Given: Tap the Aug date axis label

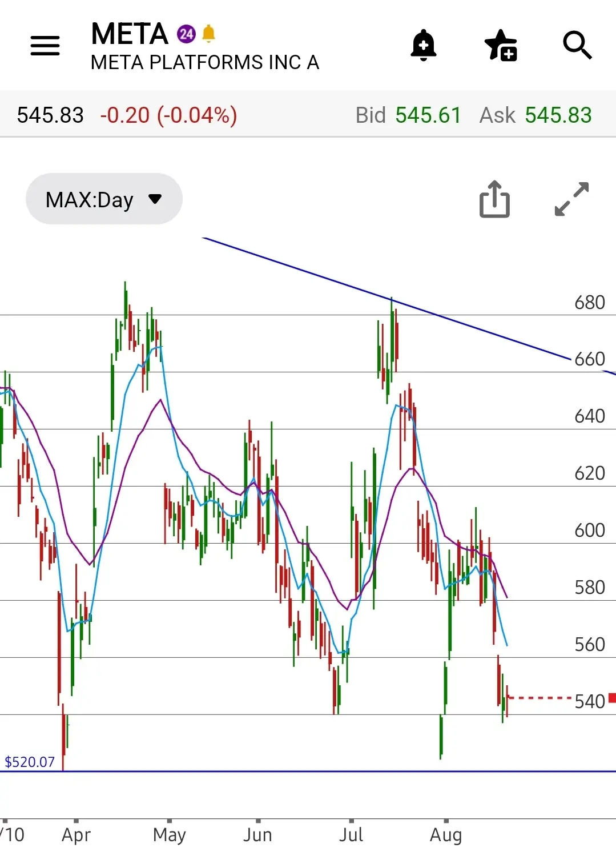Looking at the screenshot, I should click(x=446, y=835).
